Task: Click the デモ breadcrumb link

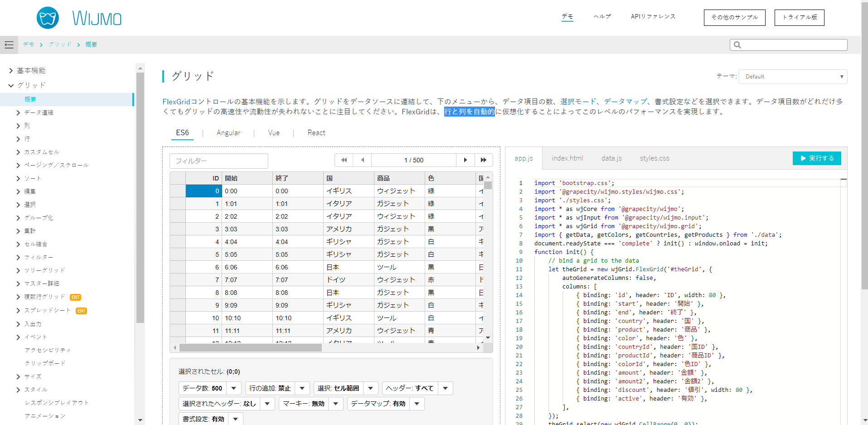Action: [29, 44]
